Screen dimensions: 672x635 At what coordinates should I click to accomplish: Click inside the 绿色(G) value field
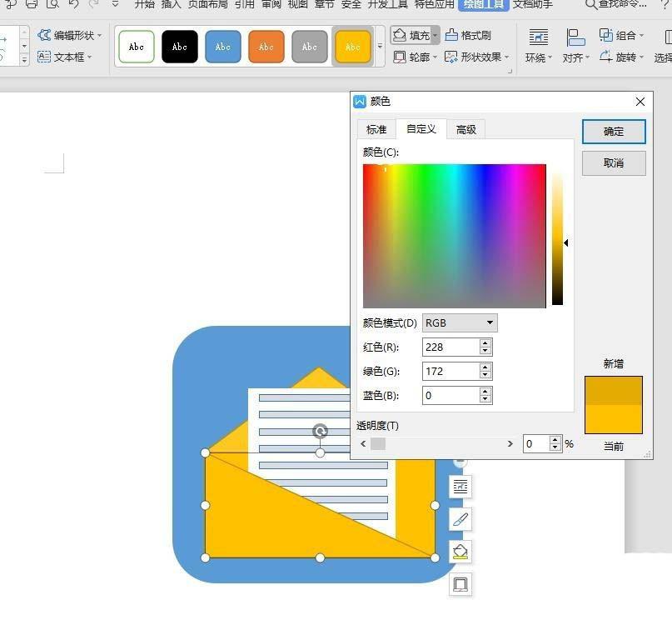coord(450,371)
